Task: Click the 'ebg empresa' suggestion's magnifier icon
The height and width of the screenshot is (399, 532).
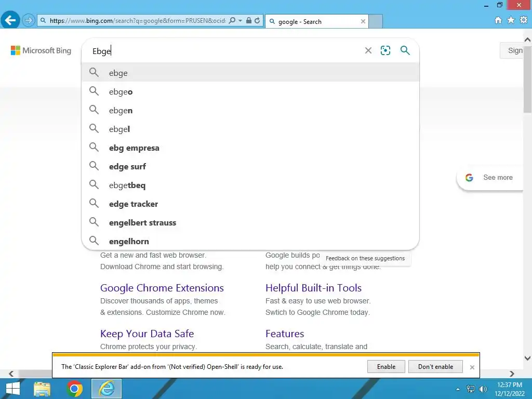Action: [x=94, y=147]
